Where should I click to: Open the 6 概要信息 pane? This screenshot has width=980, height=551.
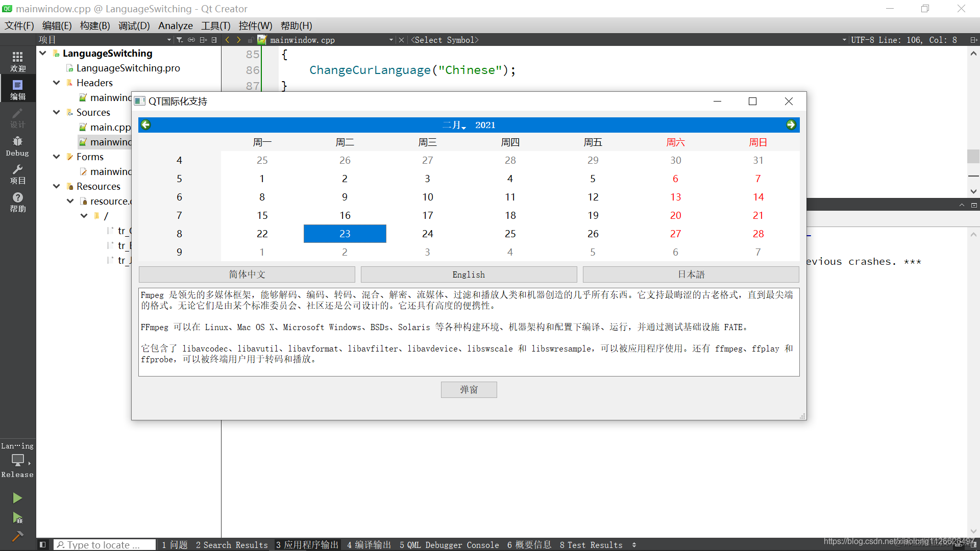[x=529, y=545]
